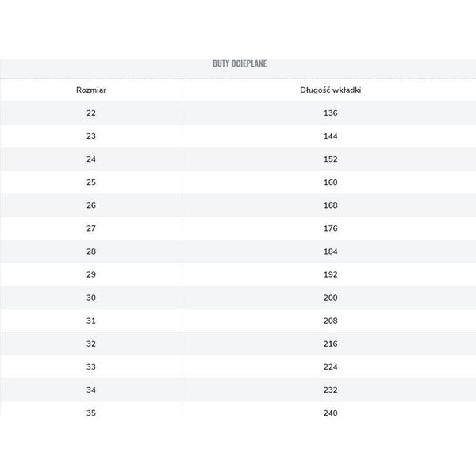The height and width of the screenshot is (476, 476).
Task: Select size 23 cell
Action: pyautogui.click(x=91, y=136)
